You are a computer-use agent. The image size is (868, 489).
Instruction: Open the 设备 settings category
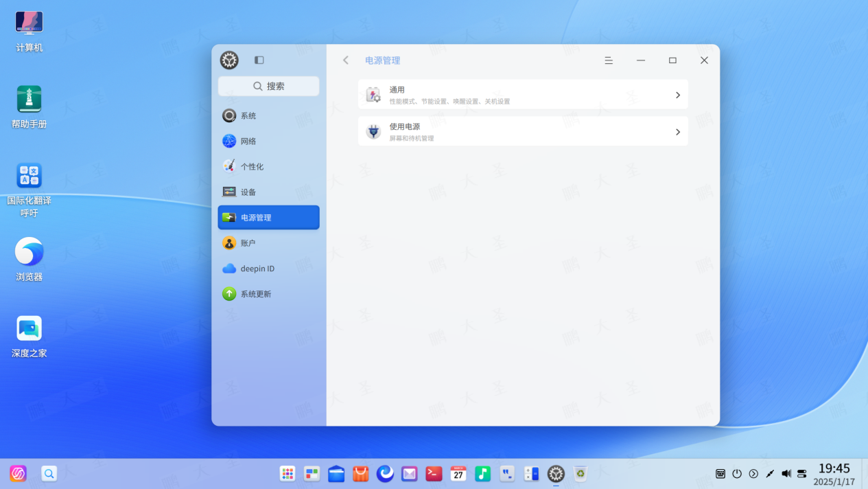[268, 192]
